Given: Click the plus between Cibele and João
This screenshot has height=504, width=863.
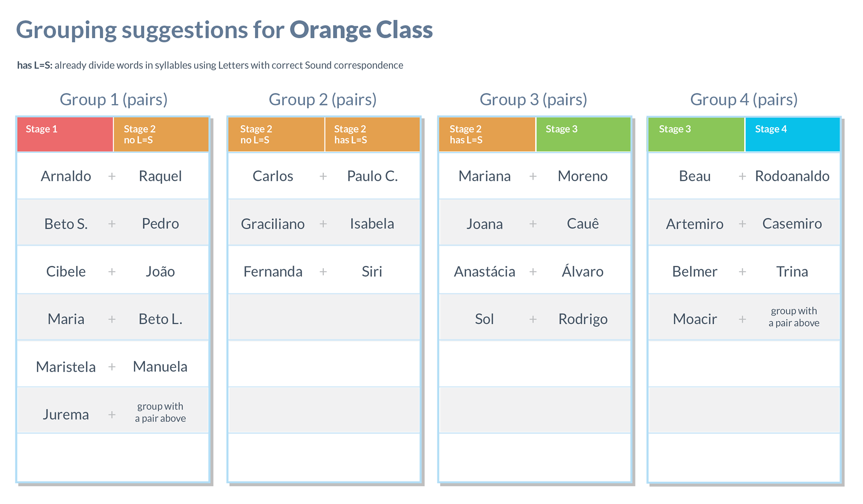Looking at the screenshot, I should coord(112,272).
